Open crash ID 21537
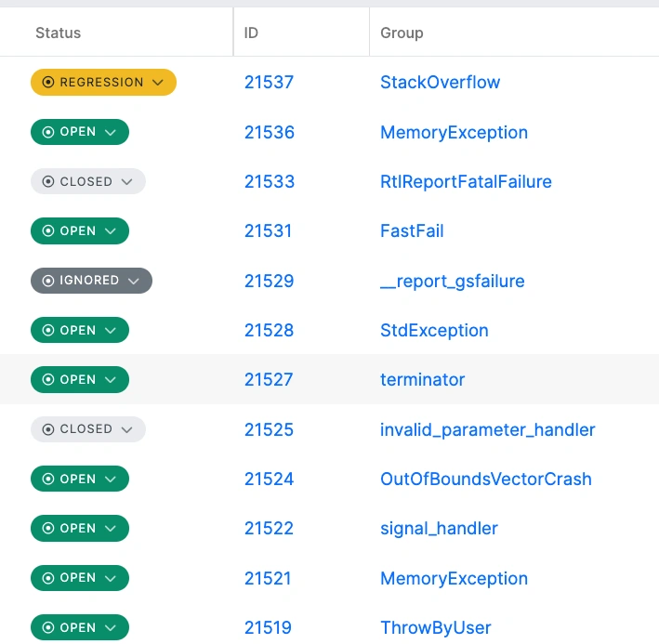Image resolution: width=659 pixels, height=644 pixels. (269, 83)
